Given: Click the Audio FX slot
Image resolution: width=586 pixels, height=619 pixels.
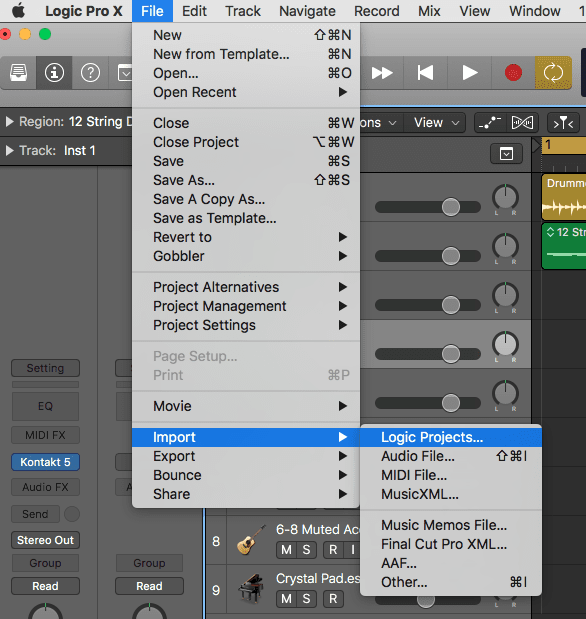Looking at the screenshot, I should coord(45,487).
